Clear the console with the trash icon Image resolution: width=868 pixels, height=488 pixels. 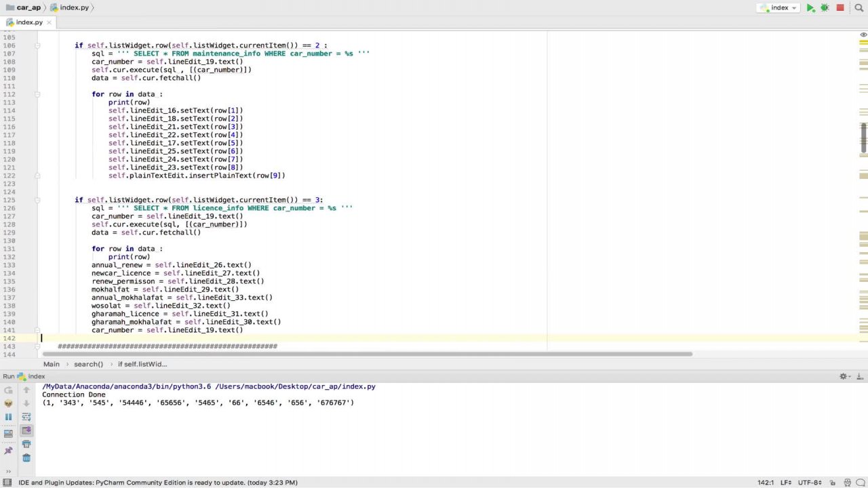tap(26, 458)
